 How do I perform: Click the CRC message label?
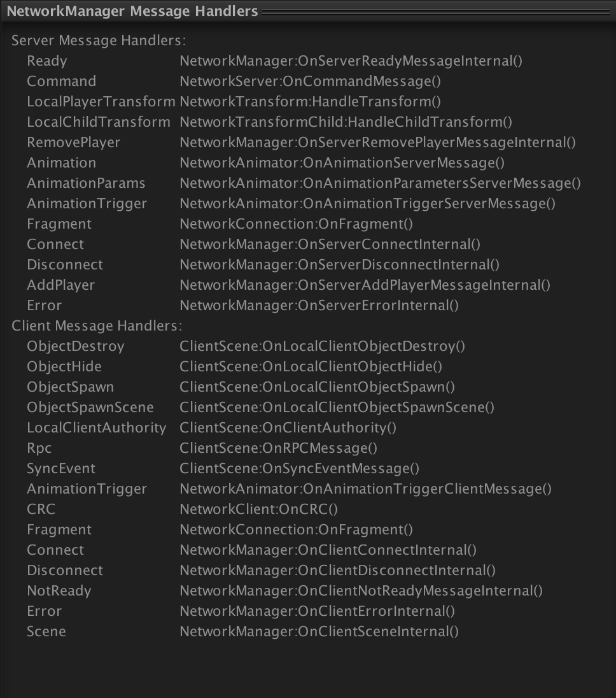41,509
